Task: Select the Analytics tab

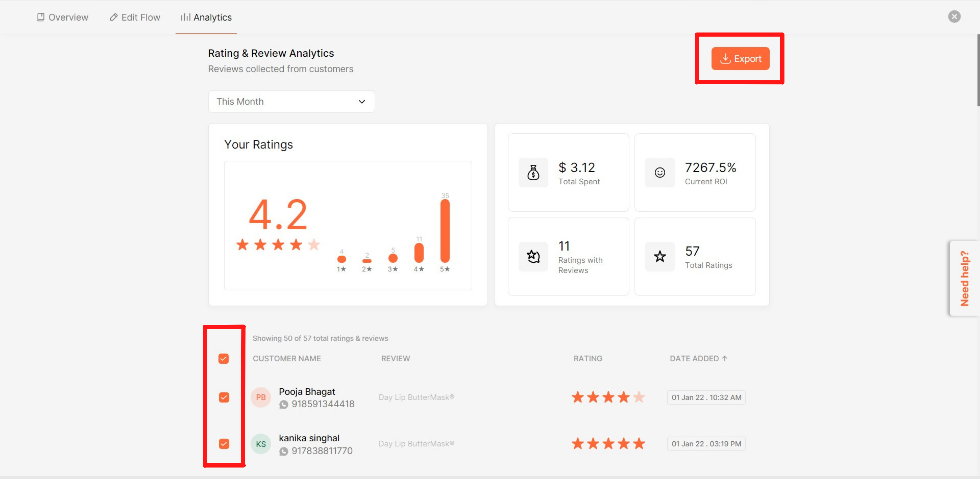Action: point(206,17)
